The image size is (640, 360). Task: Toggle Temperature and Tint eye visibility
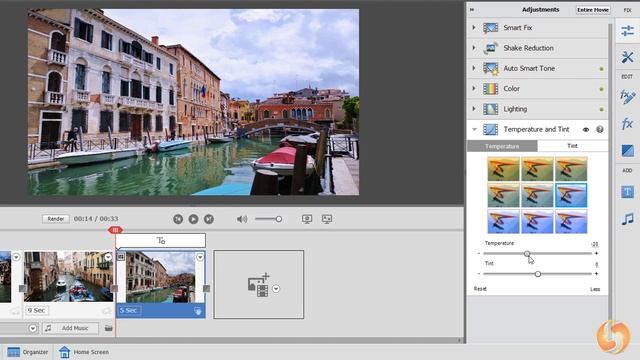tap(586, 129)
